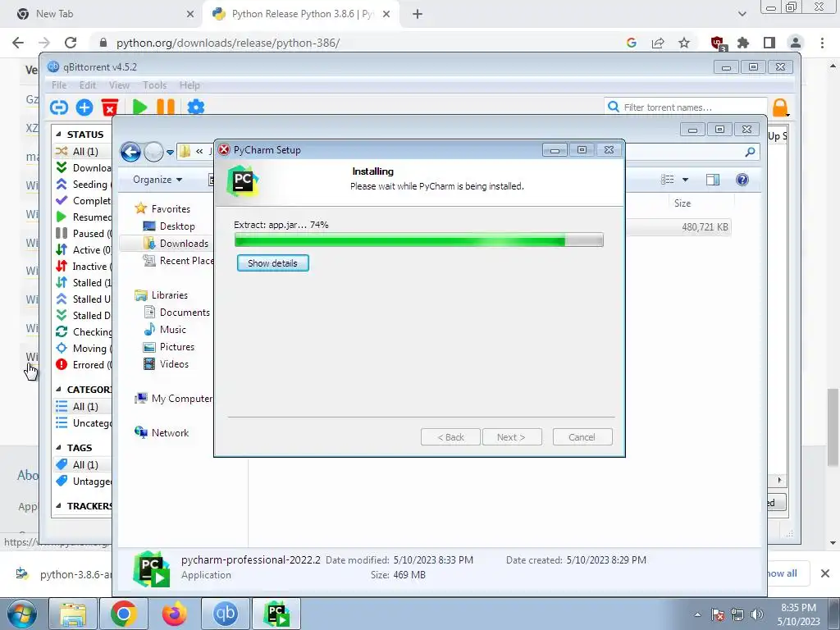The image size is (840, 630).
Task: Open qBittorrent View menu
Action: pos(120,85)
